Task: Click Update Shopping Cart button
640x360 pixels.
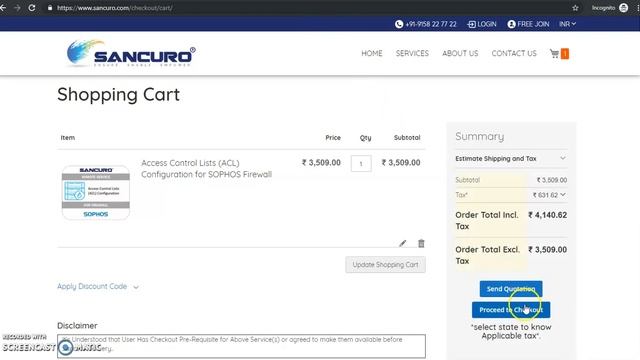Action: click(385, 264)
